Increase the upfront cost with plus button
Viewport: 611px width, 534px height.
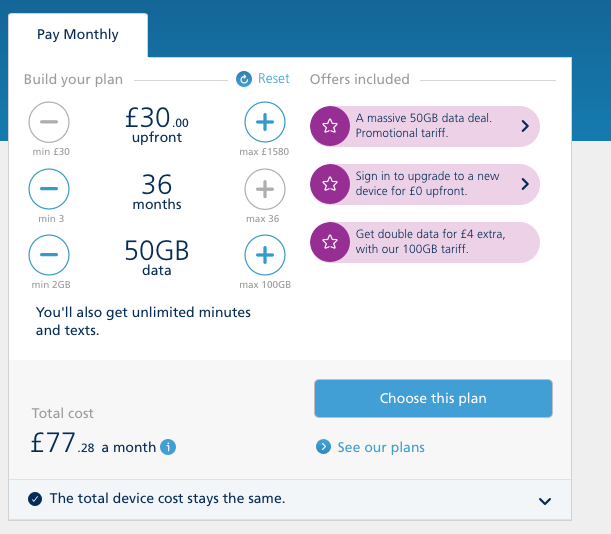click(264, 123)
